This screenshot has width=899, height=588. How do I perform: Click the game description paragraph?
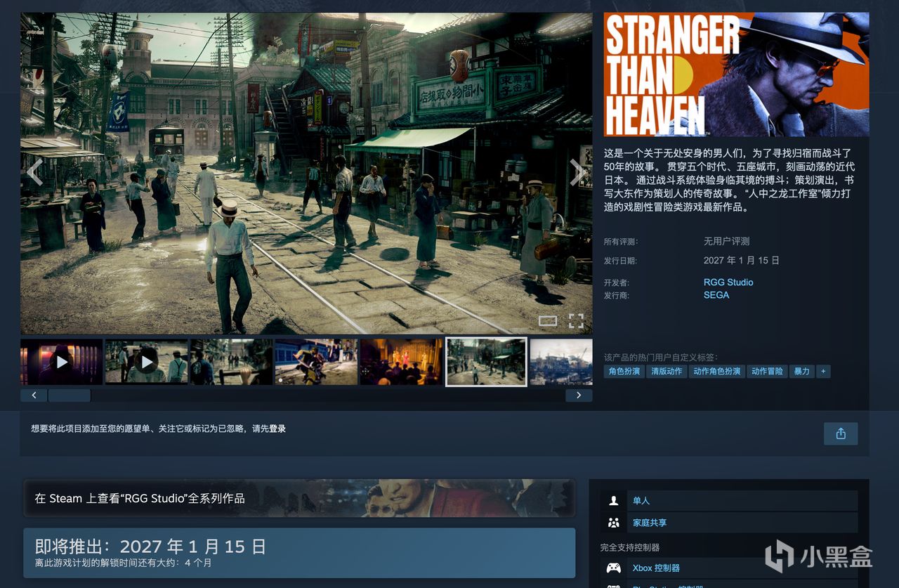[x=730, y=179]
